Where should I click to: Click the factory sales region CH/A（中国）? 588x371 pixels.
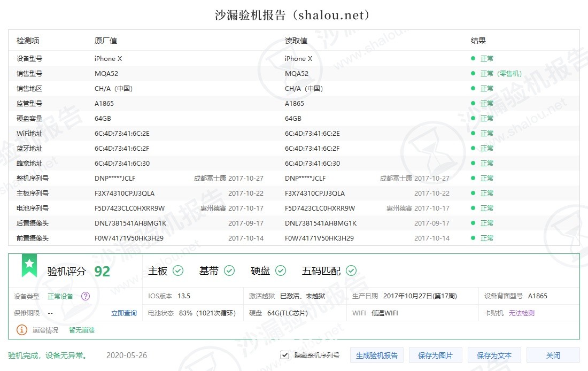click(114, 89)
